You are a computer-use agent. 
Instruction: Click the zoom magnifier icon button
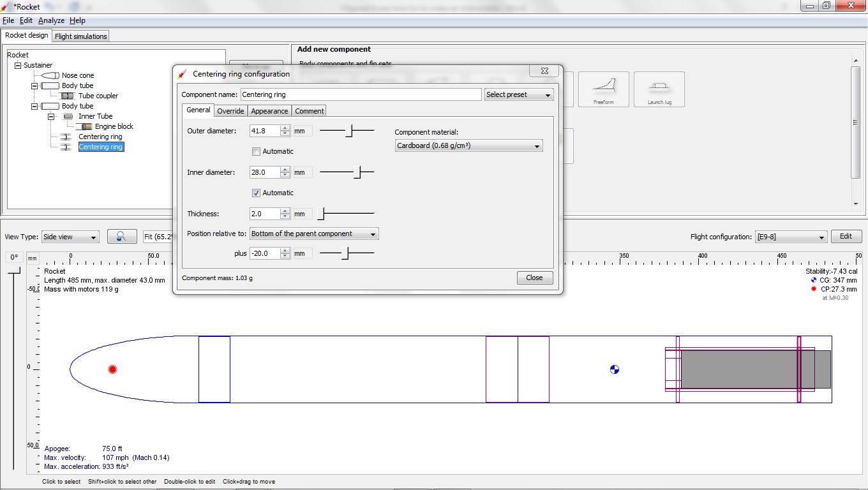122,237
